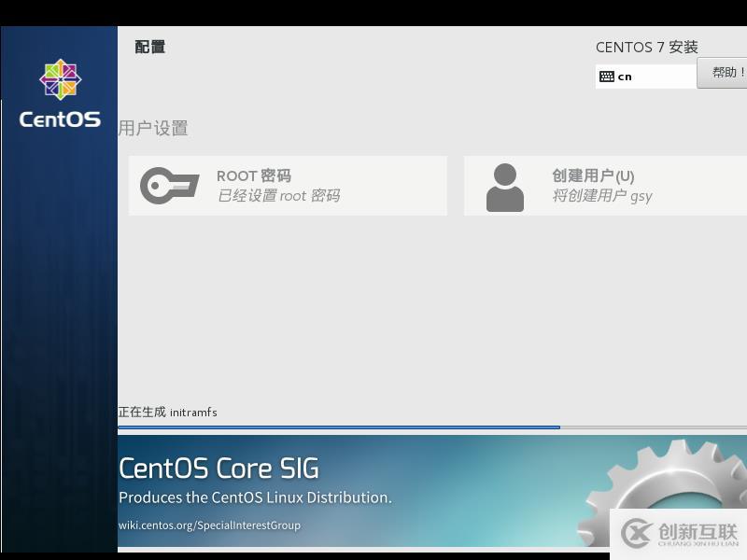Click the 帮助! button
The width and height of the screenshot is (747, 560).
723,71
